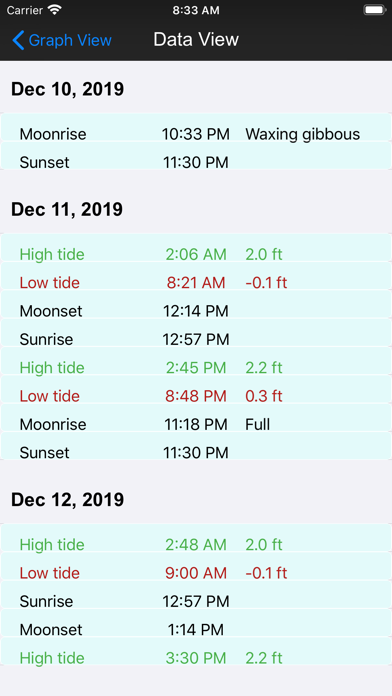The image size is (392, 696).
Task: Select the 3:30 PM High tide row
Action: coord(196,651)
